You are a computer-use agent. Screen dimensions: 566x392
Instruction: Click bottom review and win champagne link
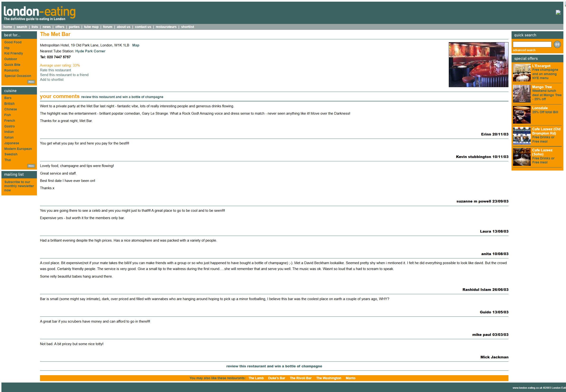tap(274, 366)
